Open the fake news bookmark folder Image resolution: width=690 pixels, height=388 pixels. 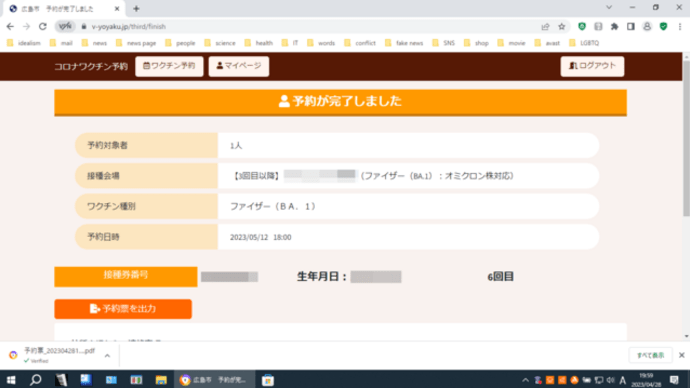pos(404,43)
